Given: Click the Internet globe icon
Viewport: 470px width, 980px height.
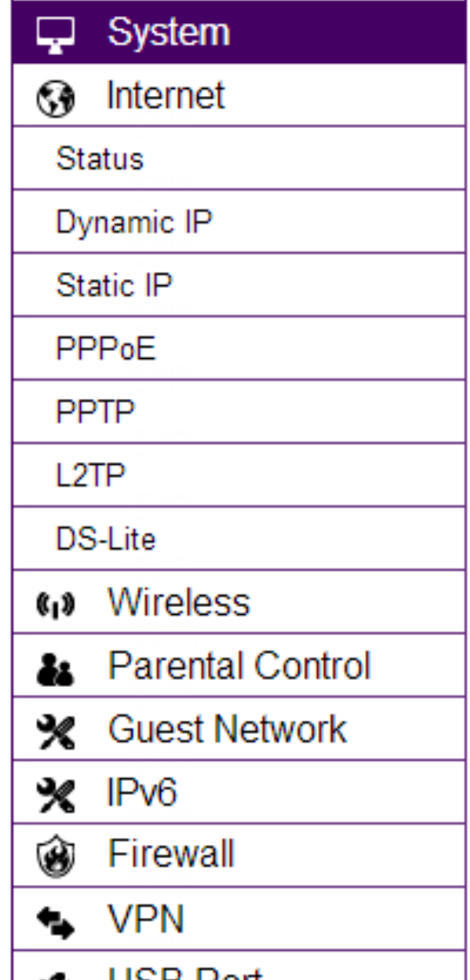Looking at the screenshot, I should 56,100.
